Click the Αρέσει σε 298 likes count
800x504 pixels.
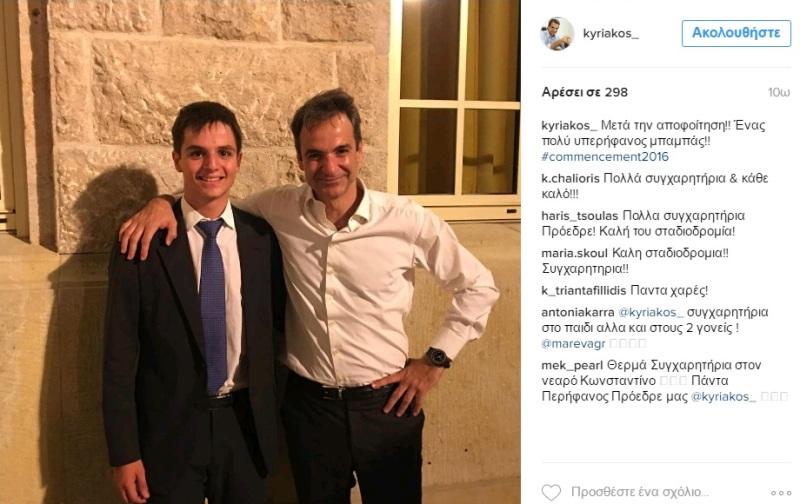(x=585, y=92)
